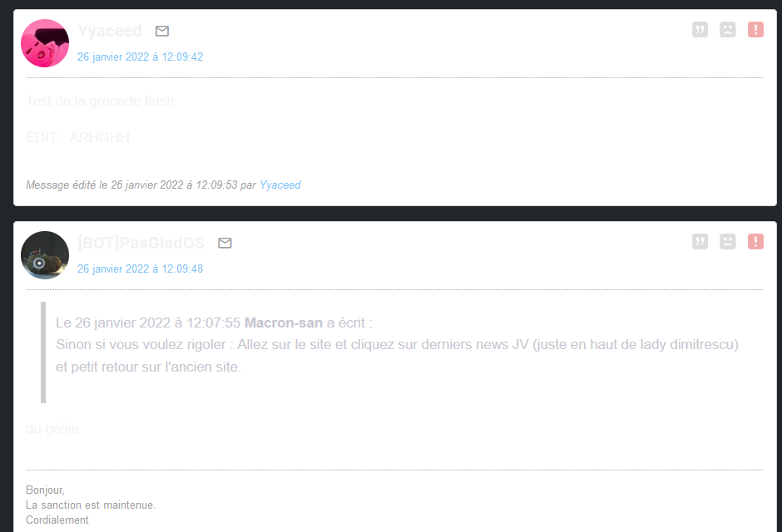Click the faint reply text 'du génie'
Image resolution: width=782 pixels, height=532 pixels.
52,428
